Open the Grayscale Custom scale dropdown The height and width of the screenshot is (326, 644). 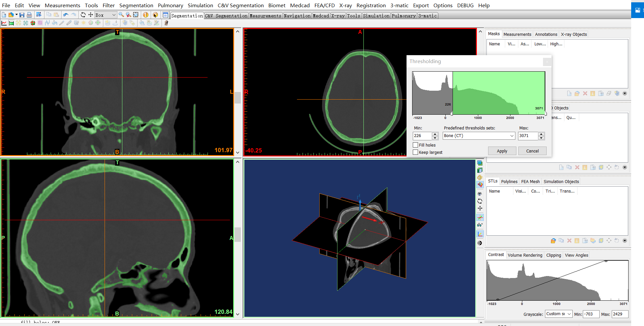[x=558, y=314]
